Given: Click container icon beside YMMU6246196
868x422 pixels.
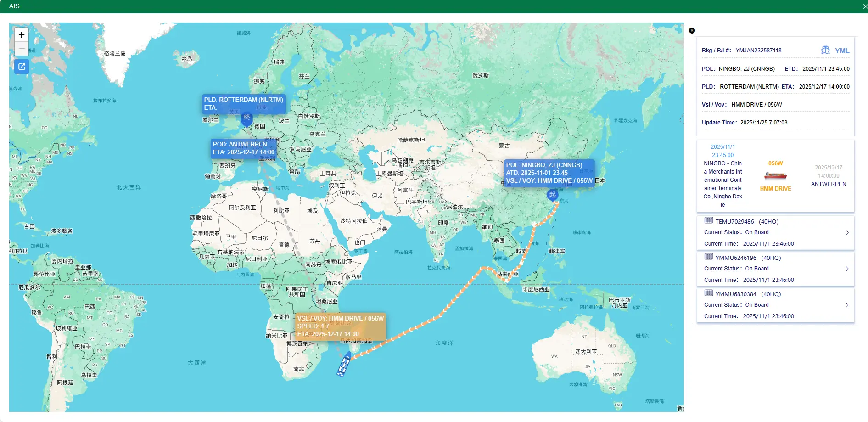Looking at the screenshot, I should [x=709, y=257].
